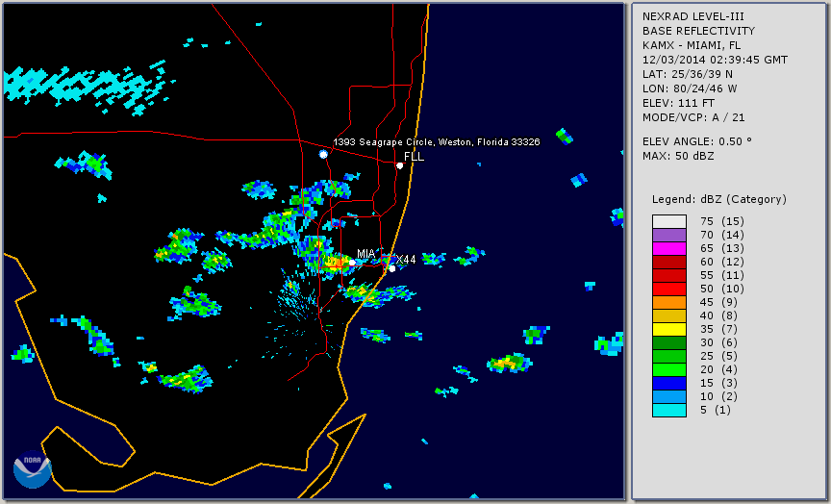Select the 75 dBZ white legend swatch

[669, 221]
